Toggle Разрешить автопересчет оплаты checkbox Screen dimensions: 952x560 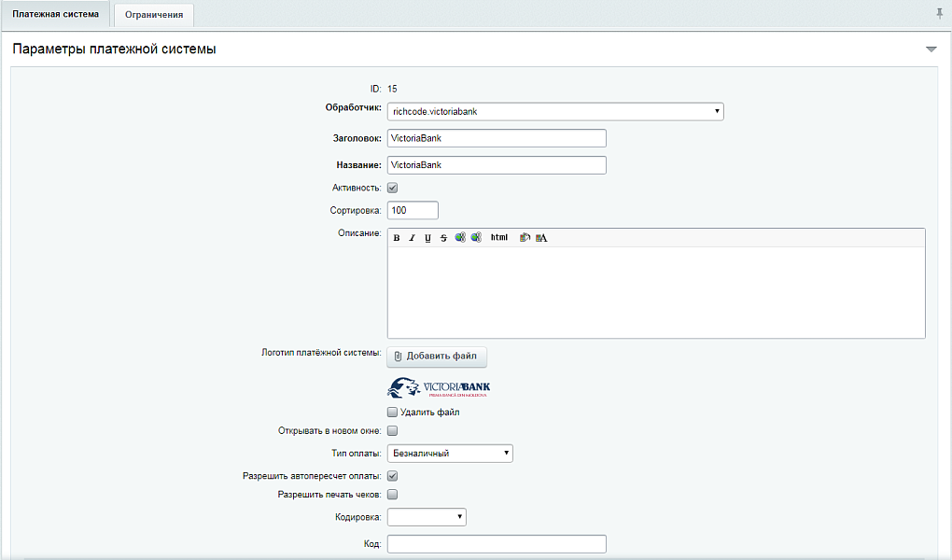(393, 476)
